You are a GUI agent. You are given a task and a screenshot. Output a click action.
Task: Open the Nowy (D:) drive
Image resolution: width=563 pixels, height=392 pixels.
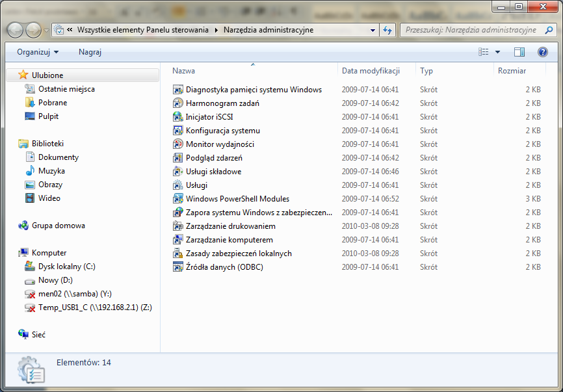55,280
